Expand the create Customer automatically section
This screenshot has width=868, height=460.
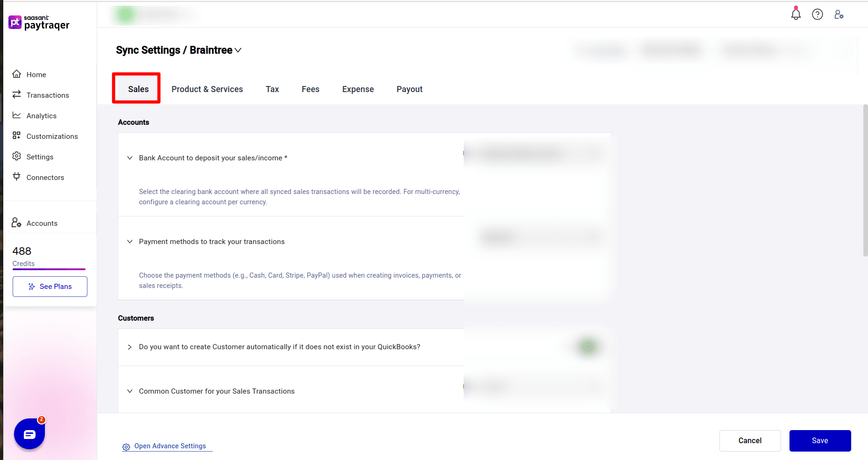pos(129,347)
